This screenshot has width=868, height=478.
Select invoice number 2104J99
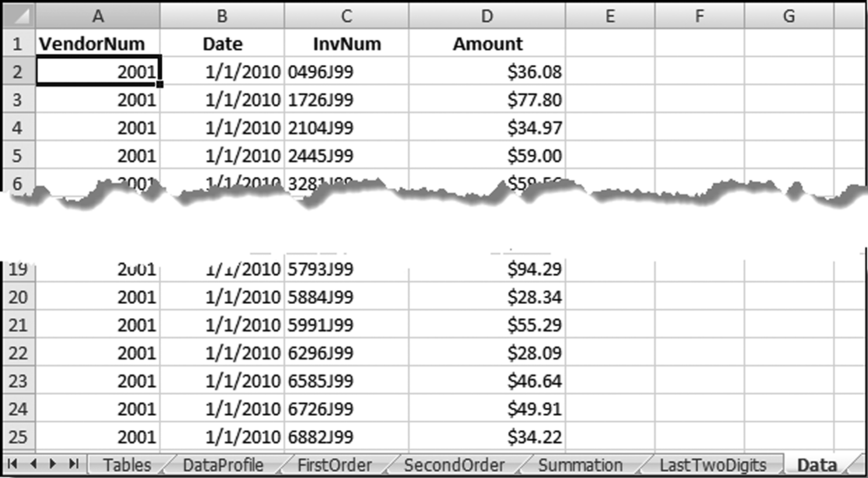pos(347,127)
